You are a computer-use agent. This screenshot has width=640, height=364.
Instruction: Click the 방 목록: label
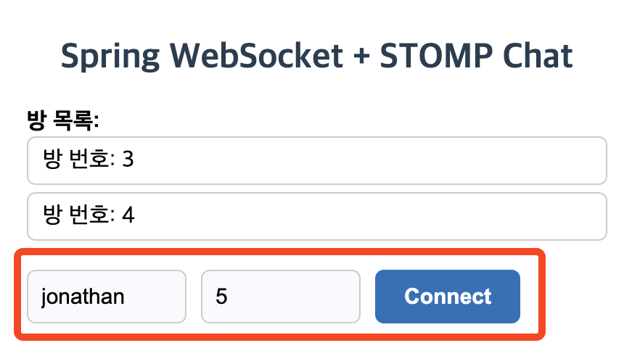click(63, 120)
